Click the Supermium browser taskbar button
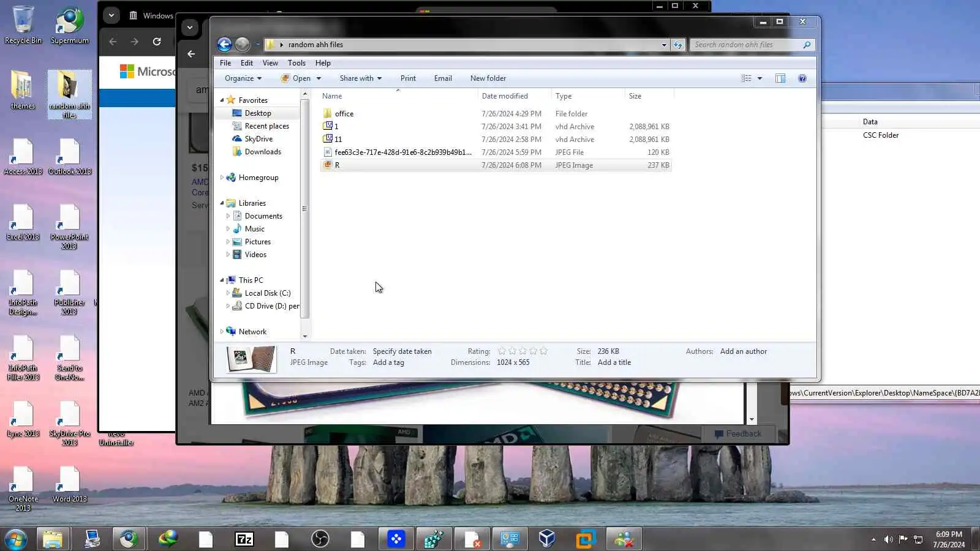The width and height of the screenshot is (980, 551). (x=129, y=539)
